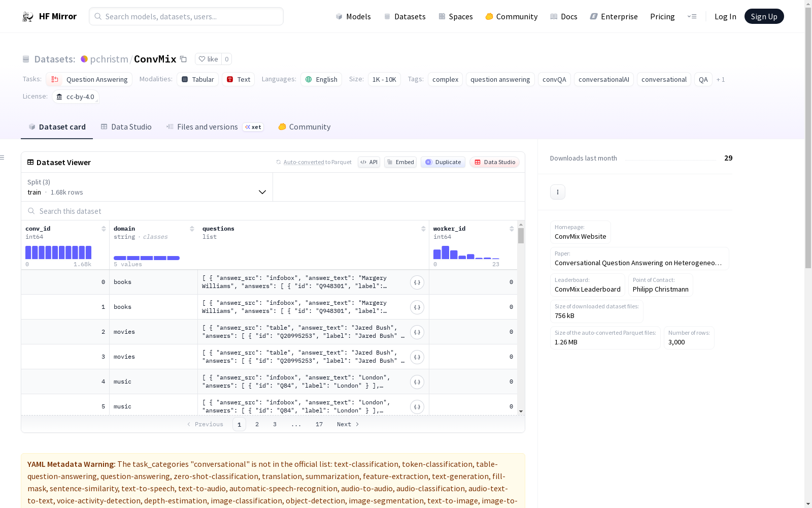Image resolution: width=812 pixels, height=508 pixels.
Task: Click the heart like button
Action: (208, 59)
